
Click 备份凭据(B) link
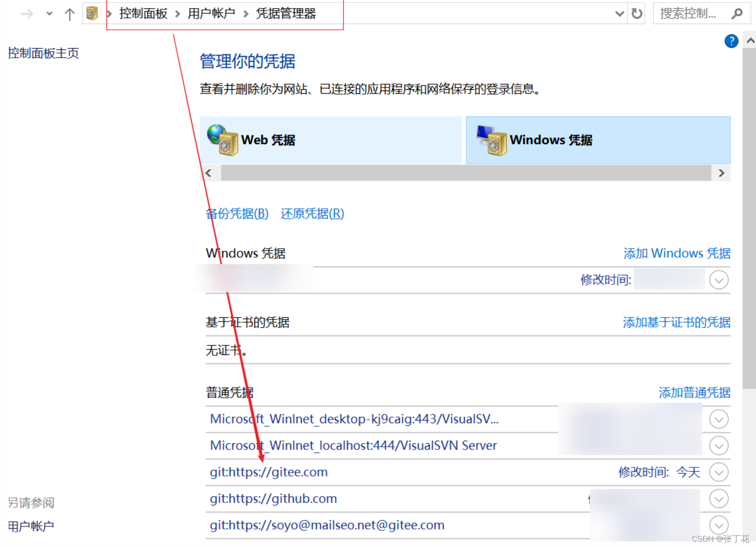pos(237,214)
